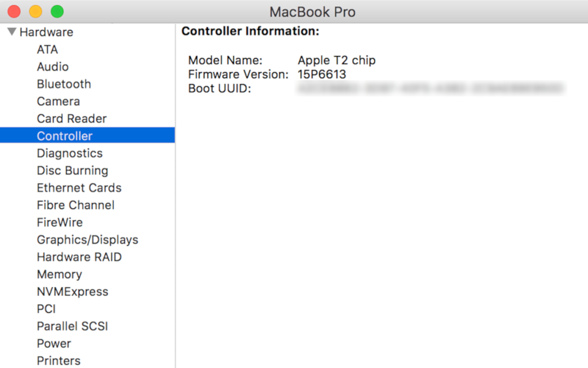The image size is (588, 368).
Task: Select Disc Burning entry
Action: click(72, 171)
